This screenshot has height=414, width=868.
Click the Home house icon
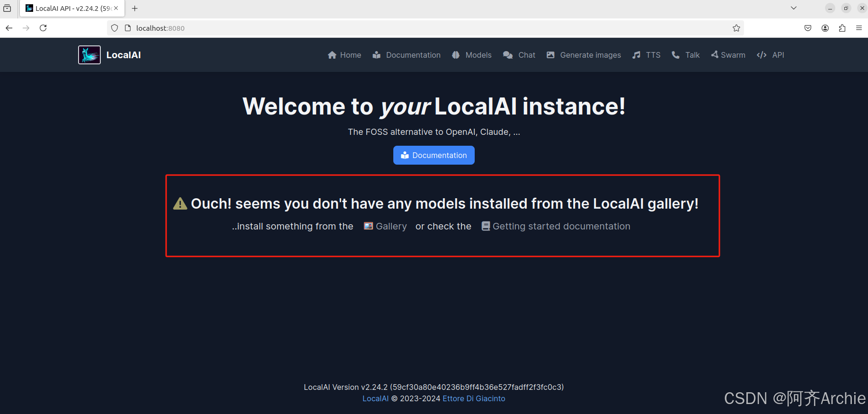coord(332,55)
